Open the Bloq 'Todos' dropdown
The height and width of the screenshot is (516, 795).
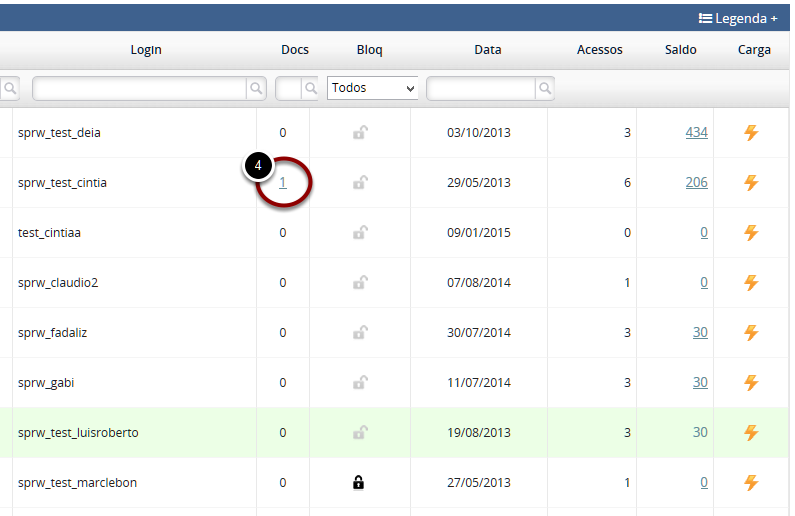tap(372, 88)
